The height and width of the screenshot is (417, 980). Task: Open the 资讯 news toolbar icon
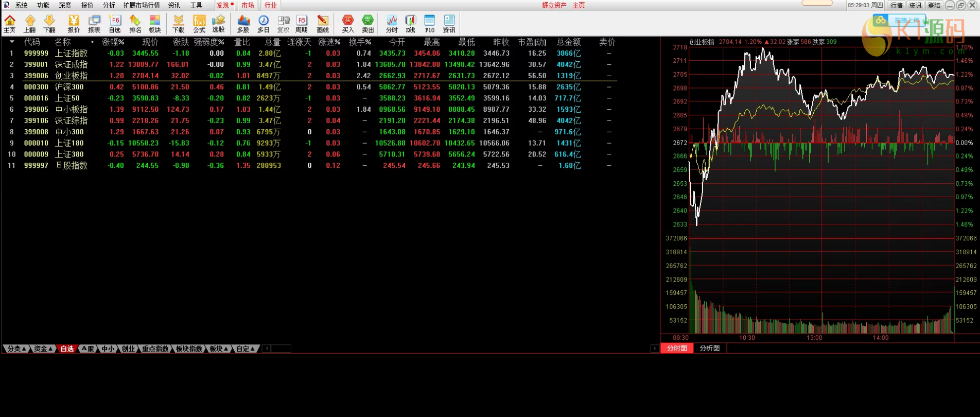point(449,24)
